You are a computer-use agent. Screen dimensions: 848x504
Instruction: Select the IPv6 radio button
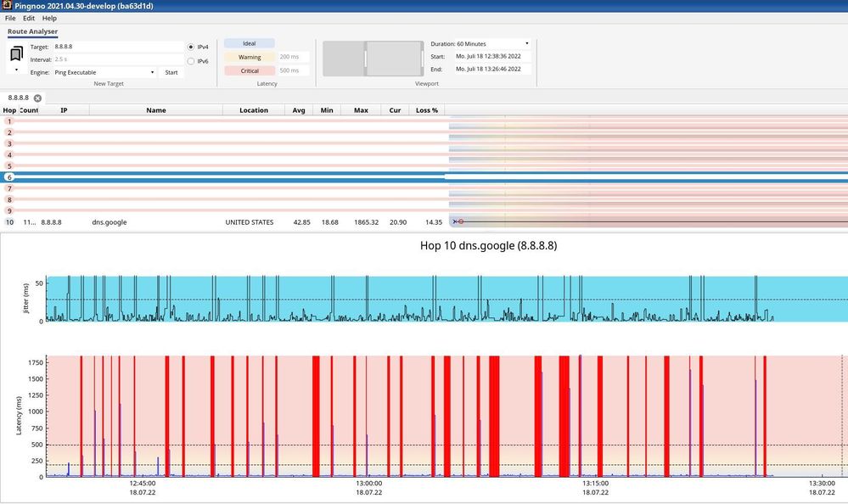pyautogui.click(x=190, y=61)
